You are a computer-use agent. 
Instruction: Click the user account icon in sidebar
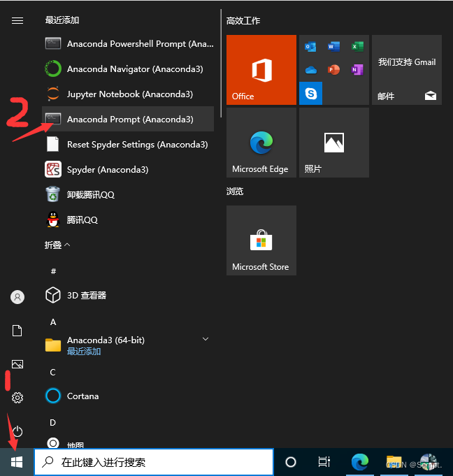click(17, 297)
